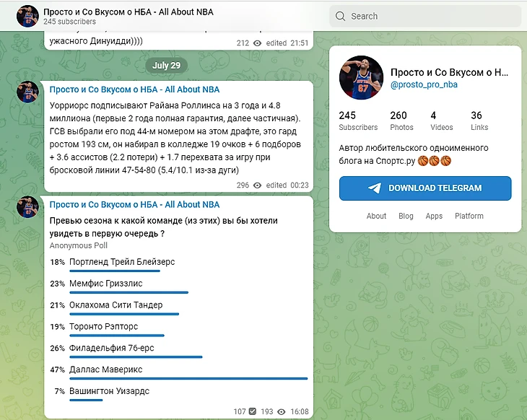Open the About footer link

pos(376,216)
